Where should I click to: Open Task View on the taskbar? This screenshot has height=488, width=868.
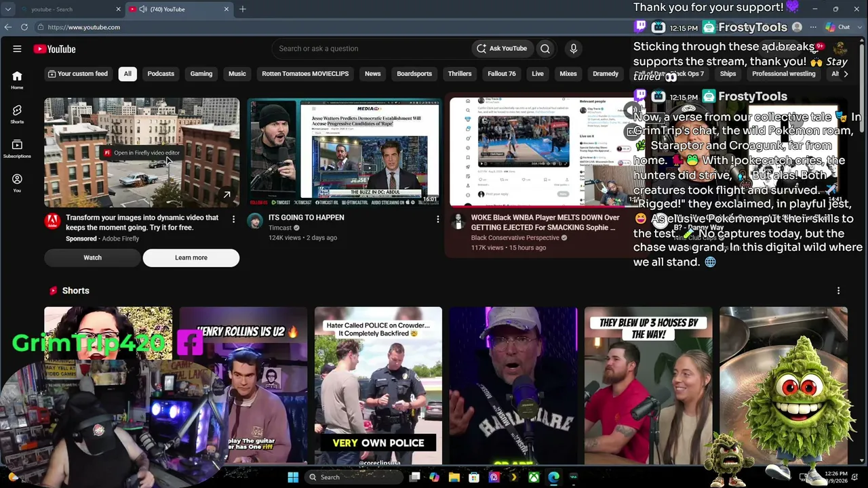point(414,477)
